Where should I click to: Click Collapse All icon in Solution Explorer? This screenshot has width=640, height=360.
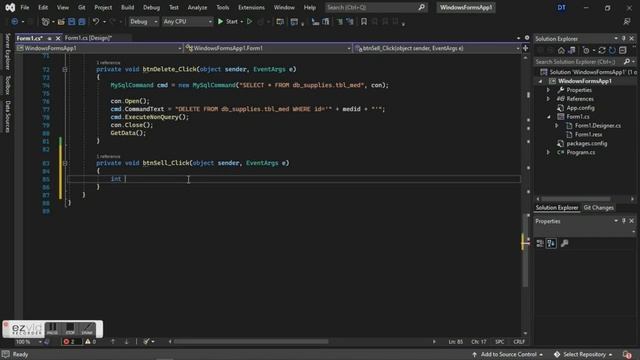point(622,50)
